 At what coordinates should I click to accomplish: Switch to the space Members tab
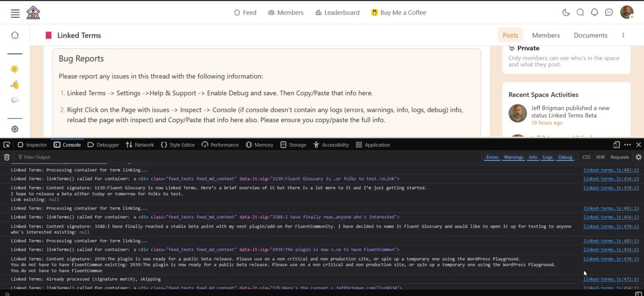click(546, 35)
